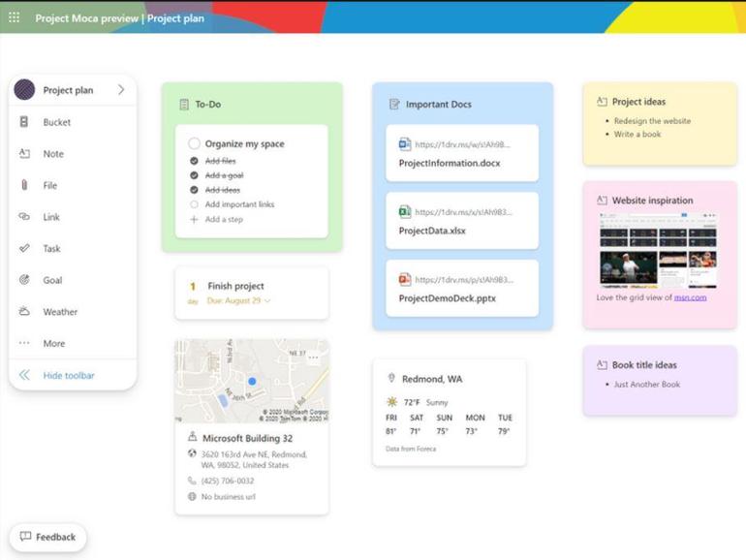Click the SAT 71° forecast entry
746x560 pixels.
click(417, 424)
